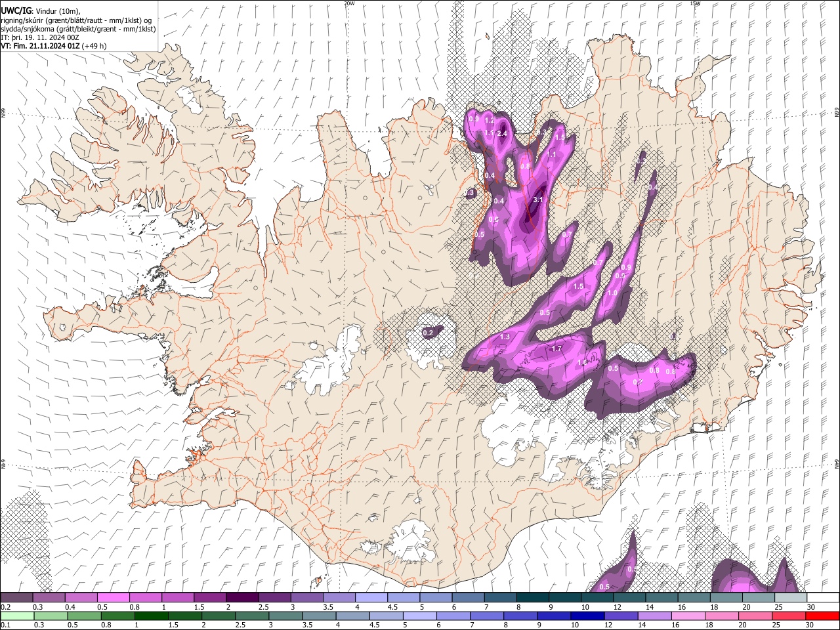Click the 3.1 snowfall value on the map
This screenshot has width=840, height=630.
(x=539, y=199)
